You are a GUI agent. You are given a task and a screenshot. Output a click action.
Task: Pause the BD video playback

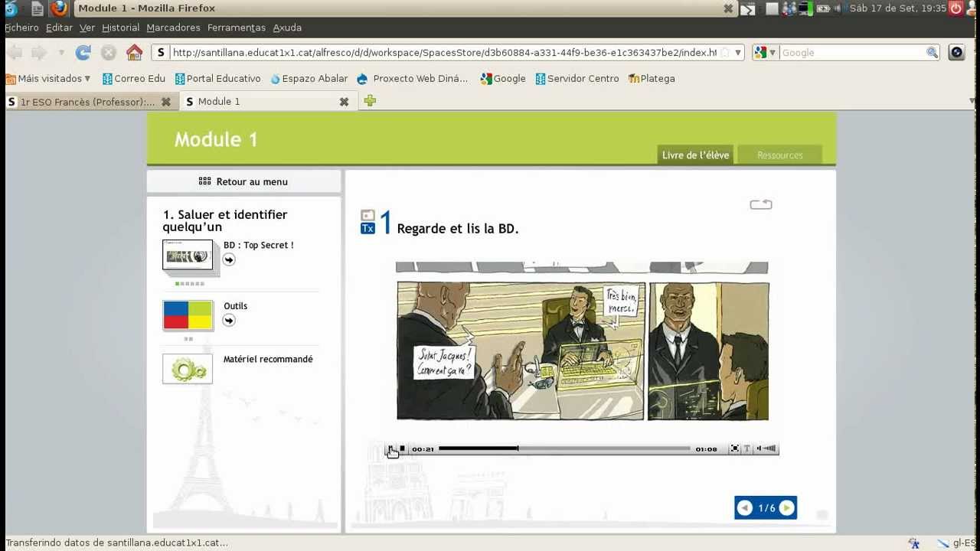(x=390, y=449)
